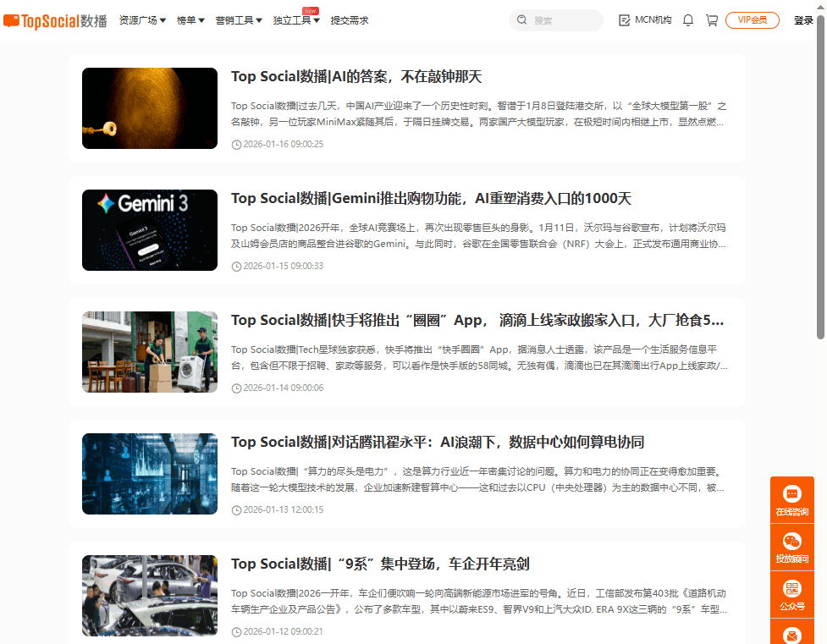Image resolution: width=827 pixels, height=644 pixels.
Task: Click the vertical page scrollbar thumb
Action: 820,178
